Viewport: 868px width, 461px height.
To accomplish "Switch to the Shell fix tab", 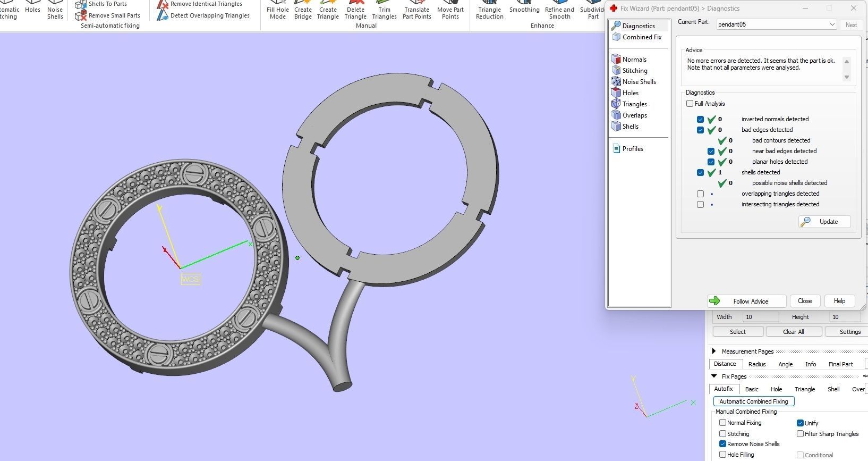I will [833, 389].
